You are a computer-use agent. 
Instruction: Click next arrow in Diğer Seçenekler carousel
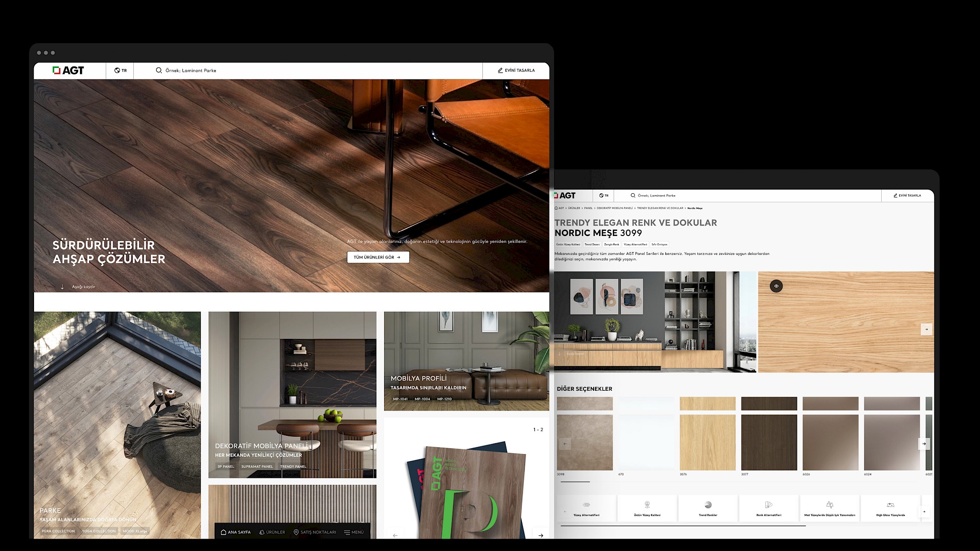923,444
